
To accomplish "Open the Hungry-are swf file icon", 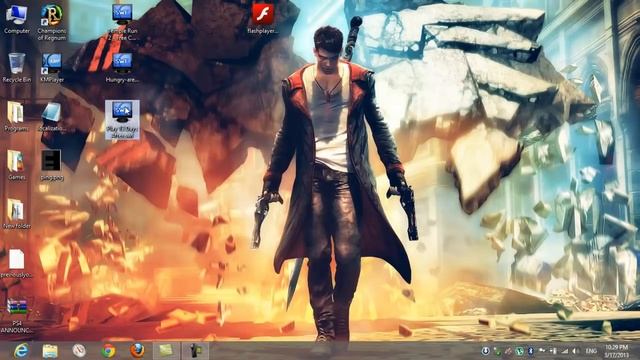I will coord(122,68).
